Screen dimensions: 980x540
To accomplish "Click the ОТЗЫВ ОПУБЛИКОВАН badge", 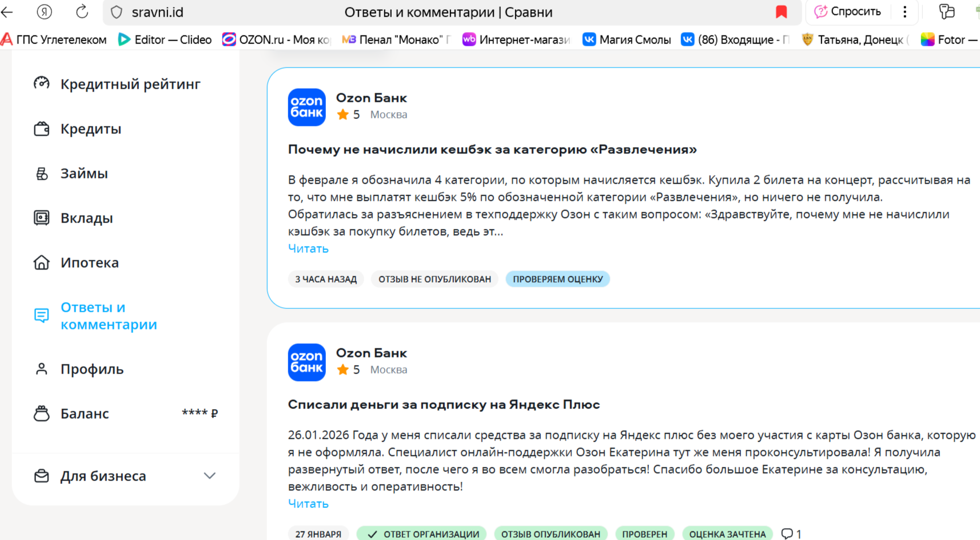I will coord(551,534).
